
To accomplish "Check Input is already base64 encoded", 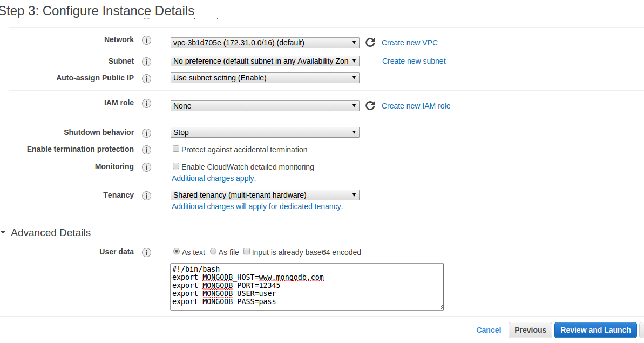I will coord(247,251).
